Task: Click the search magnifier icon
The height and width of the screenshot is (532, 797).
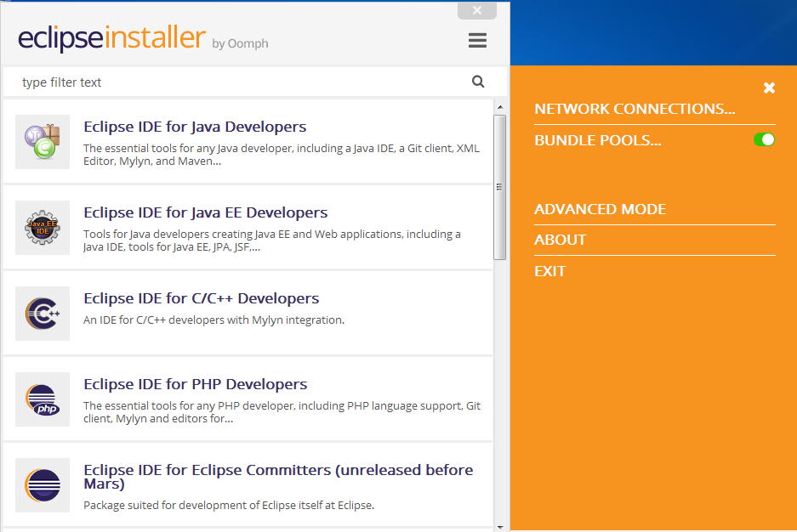Action: point(478,82)
